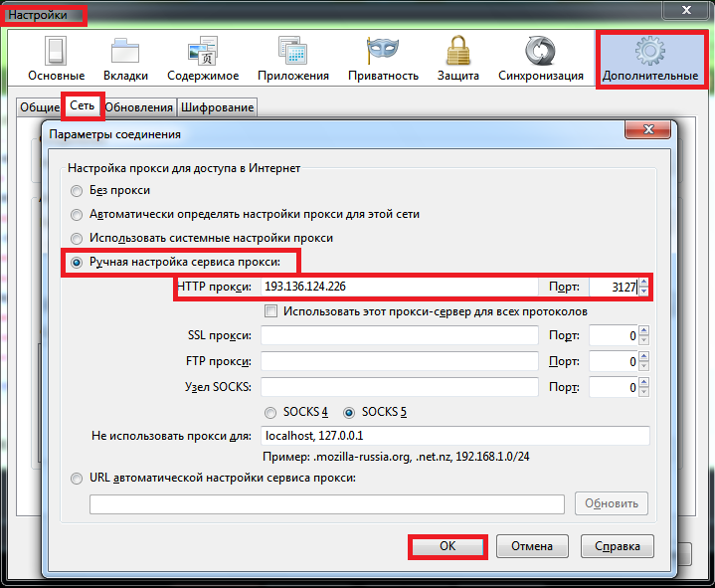Image resolution: width=715 pixels, height=588 pixels.
Task: Decrease the FTP proxy port value
Action: coord(643,366)
